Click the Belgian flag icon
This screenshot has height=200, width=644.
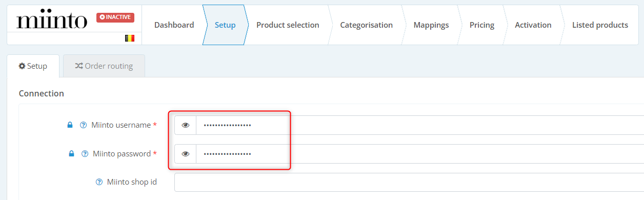point(130,38)
